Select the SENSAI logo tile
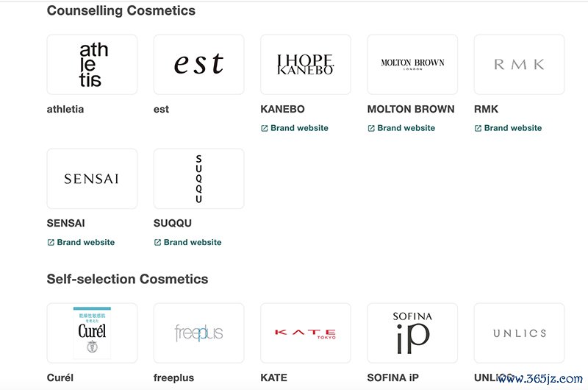 click(x=92, y=179)
